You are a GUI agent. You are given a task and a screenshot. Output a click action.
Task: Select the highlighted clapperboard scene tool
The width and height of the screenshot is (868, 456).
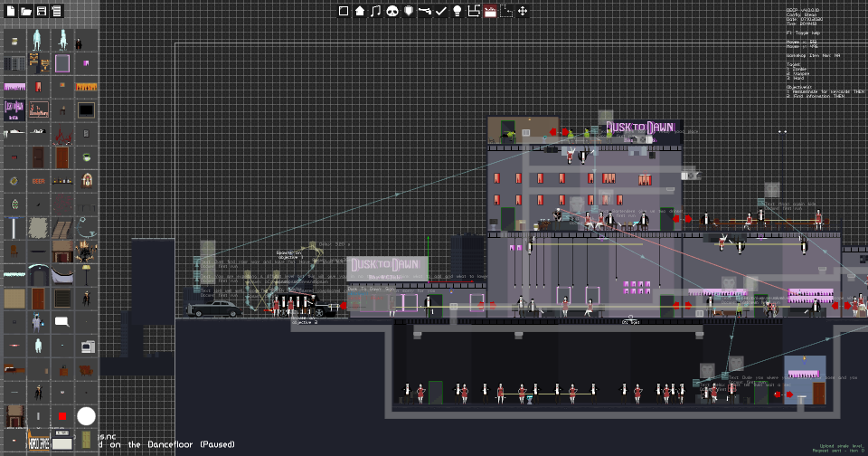point(490,11)
